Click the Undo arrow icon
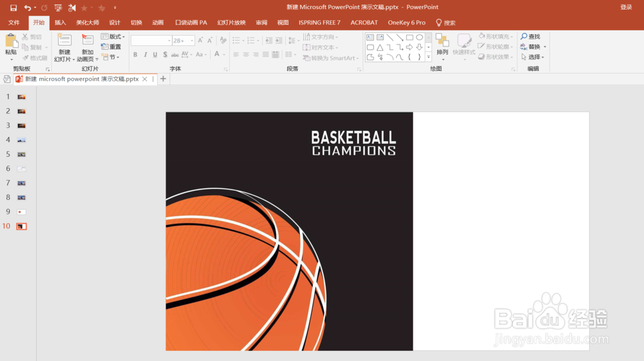Screen dimensions: 644x361 [x=28, y=8]
